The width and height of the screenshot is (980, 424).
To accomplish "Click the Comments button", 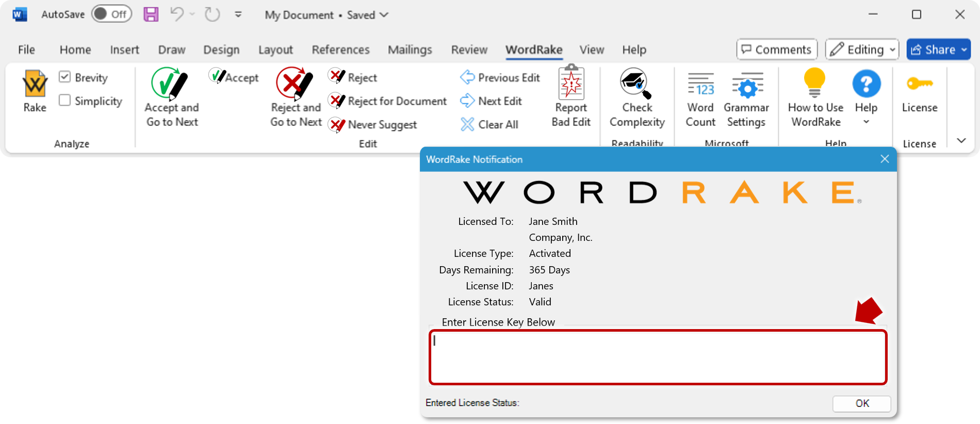I will [777, 50].
